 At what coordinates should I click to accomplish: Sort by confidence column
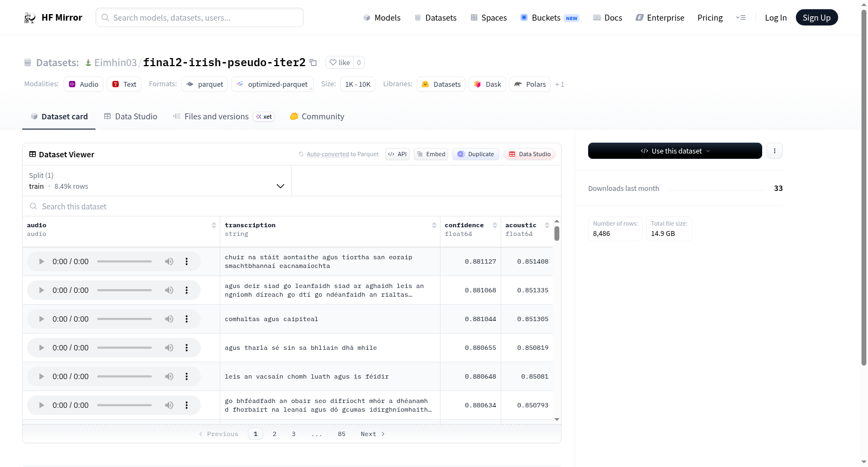(x=495, y=225)
